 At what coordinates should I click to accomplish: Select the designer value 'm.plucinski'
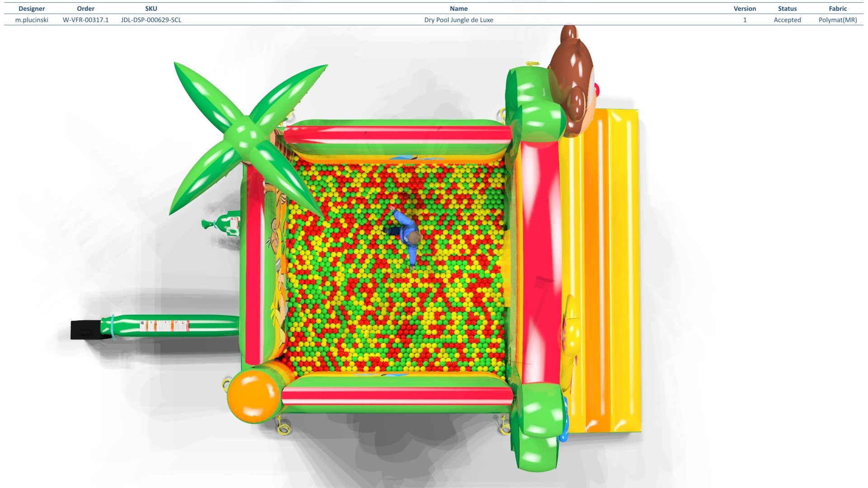coord(32,20)
